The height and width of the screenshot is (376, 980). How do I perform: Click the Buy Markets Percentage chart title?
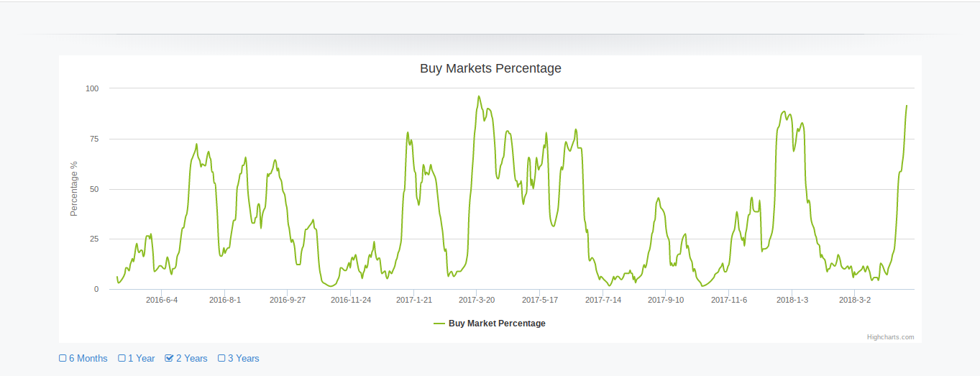tap(490, 68)
